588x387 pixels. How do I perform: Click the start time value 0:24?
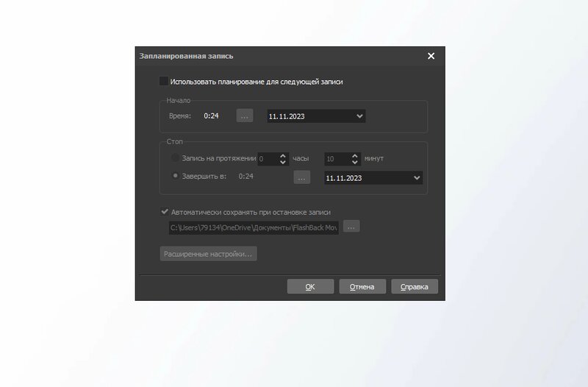(211, 116)
